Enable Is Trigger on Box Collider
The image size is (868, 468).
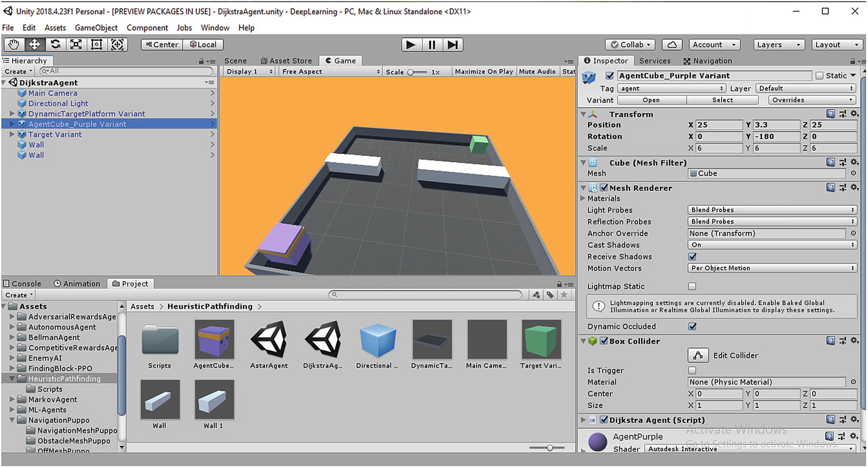pyautogui.click(x=692, y=370)
